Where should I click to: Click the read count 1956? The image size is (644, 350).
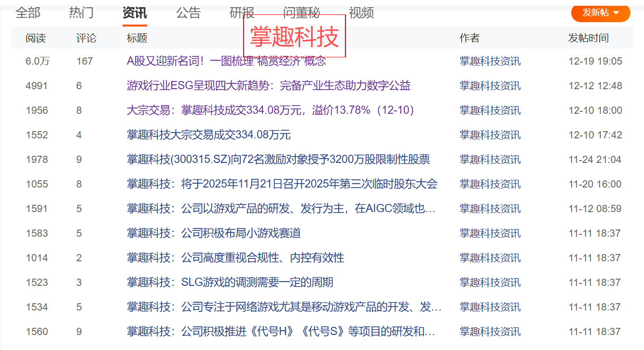click(x=37, y=110)
